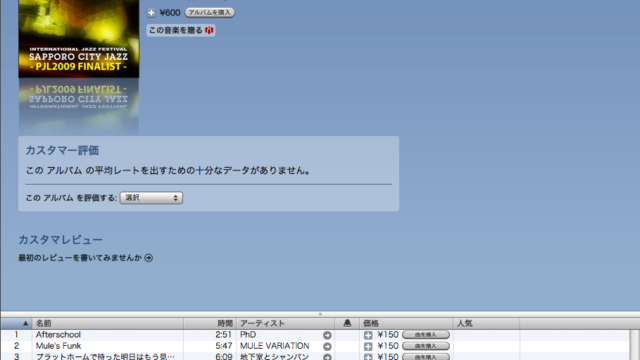640x360 pixels.
Task: Click the bell ringtone column icon
Action: click(x=347, y=323)
